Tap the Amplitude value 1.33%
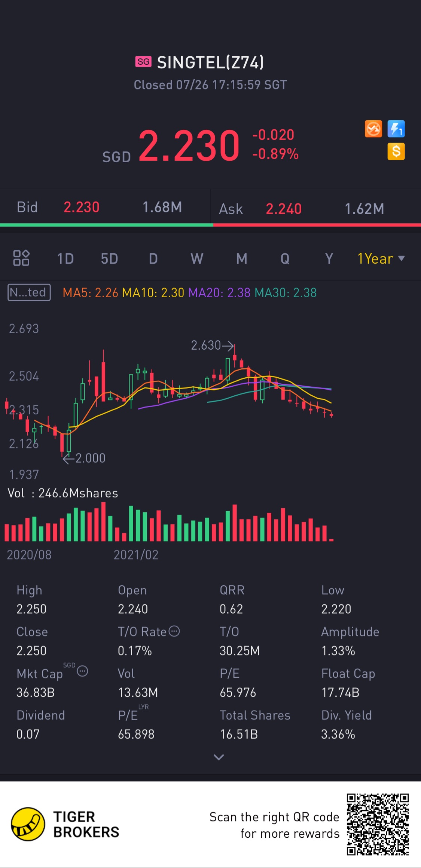The width and height of the screenshot is (421, 868). click(x=338, y=651)
